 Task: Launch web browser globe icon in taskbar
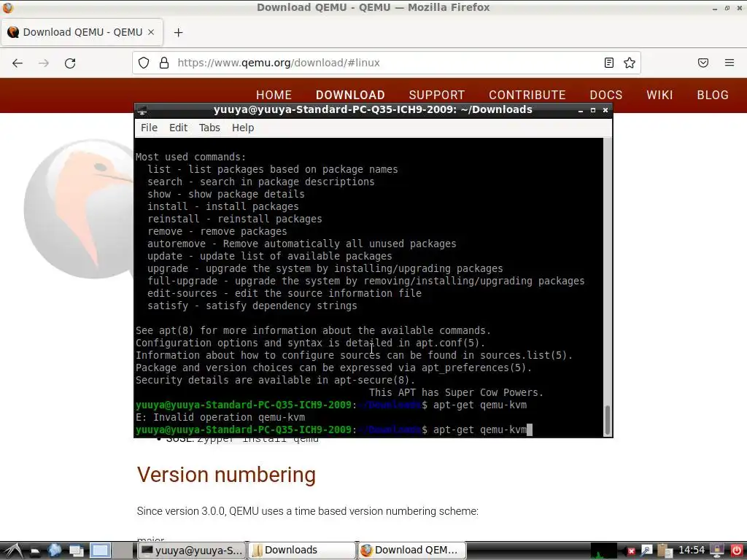tap(55, 551)
